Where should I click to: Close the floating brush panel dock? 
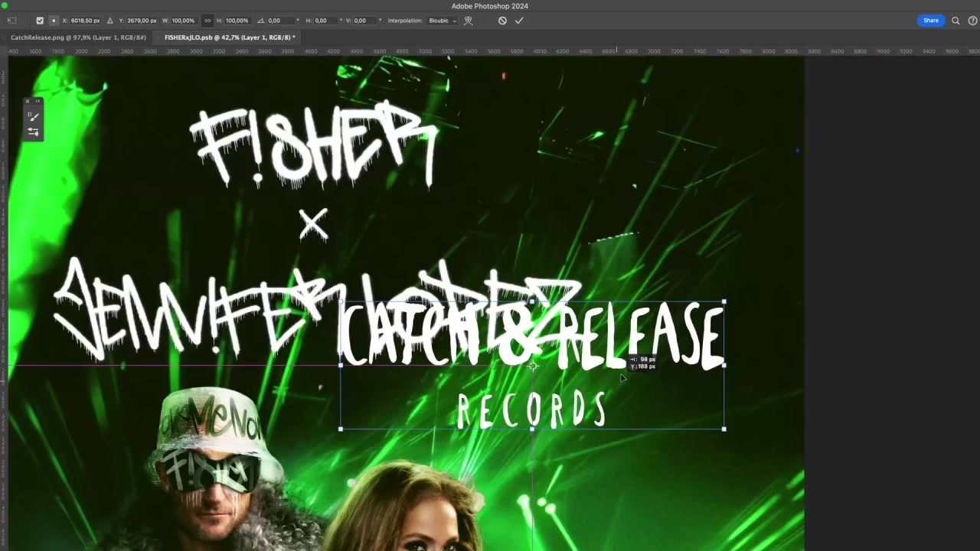coord(28,101)
